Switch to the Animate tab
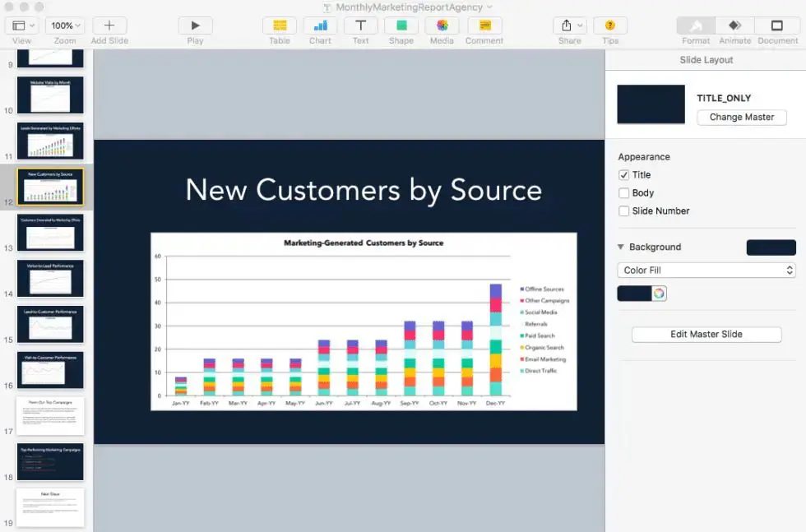The height and width of the screenshot is (532, 806). (x=734, y=25)
